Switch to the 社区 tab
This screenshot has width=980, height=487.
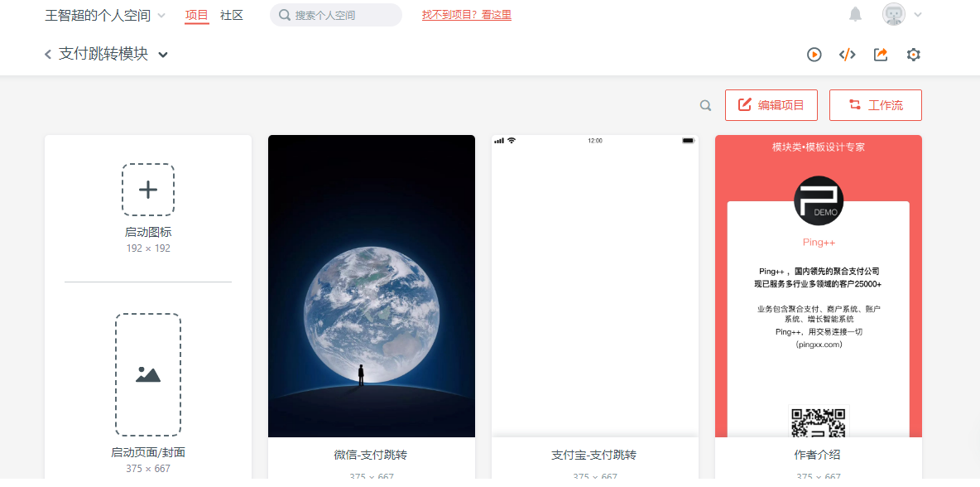[231, 15]
